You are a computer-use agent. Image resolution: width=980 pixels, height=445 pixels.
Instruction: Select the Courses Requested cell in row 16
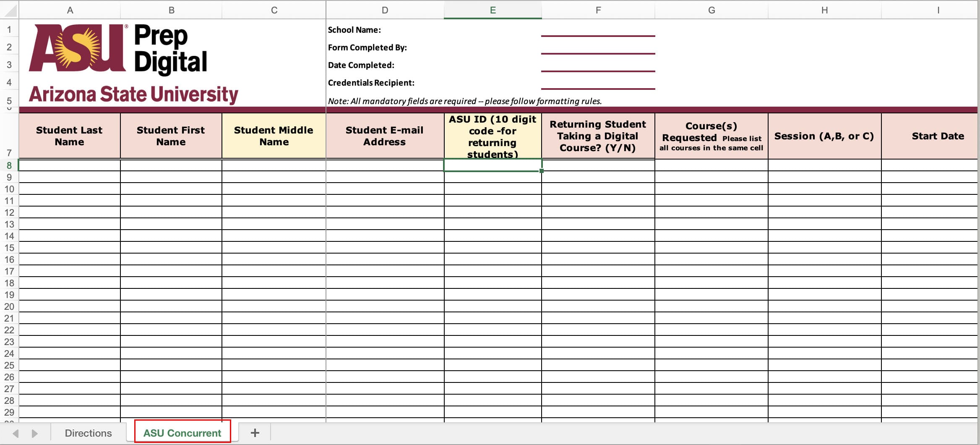(712, 259)
